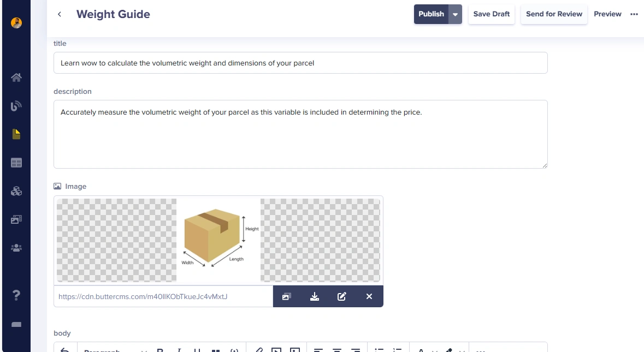Click into the title text field
Viewport: 644px width, 352px height.
(300, 63)
